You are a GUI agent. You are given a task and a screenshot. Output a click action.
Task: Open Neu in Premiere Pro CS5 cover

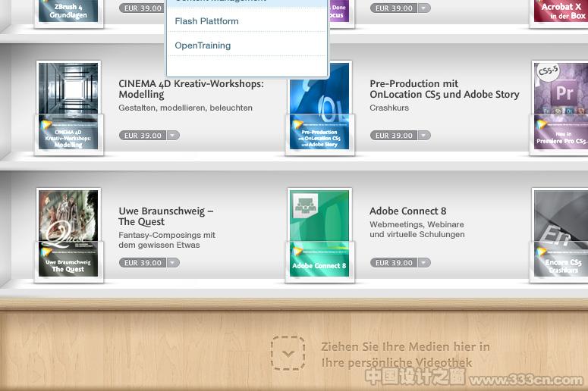(560, 106)
